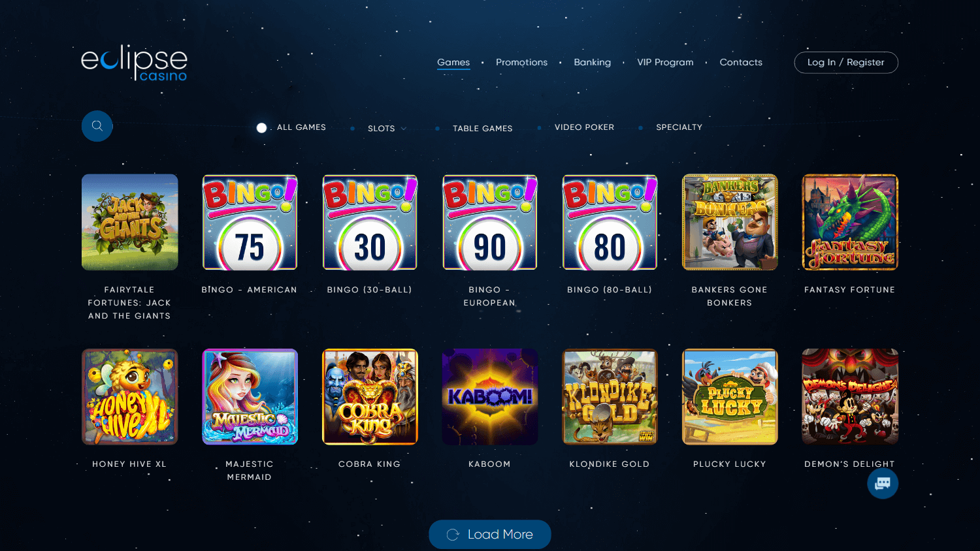This screenshot has height=551, width=980.
Task: Launch the Cobra King game icon
Action: pos(370,397)
